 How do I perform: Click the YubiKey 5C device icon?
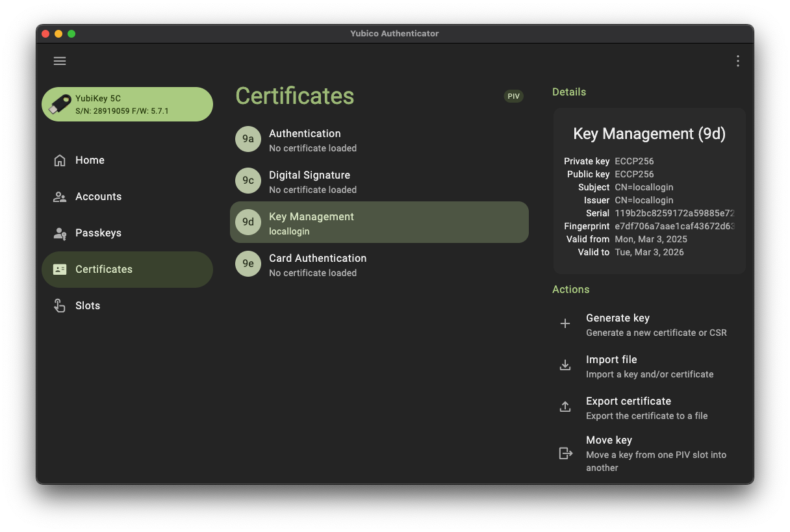(59, 104)
